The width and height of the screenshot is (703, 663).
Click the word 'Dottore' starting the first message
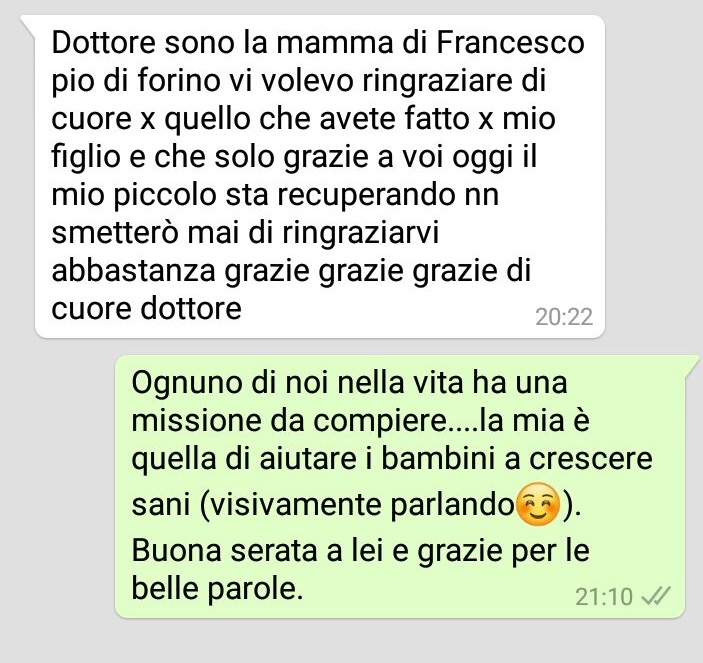104,43
